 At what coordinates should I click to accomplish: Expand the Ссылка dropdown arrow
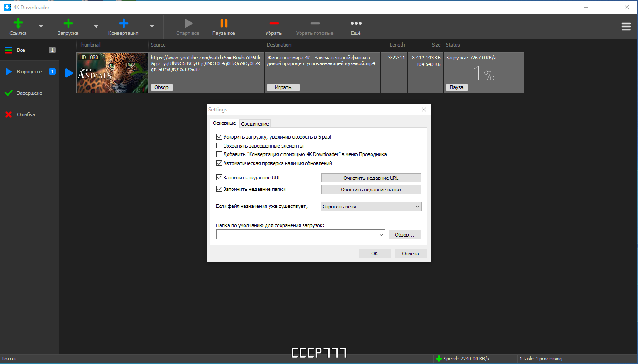click(41, 27)
